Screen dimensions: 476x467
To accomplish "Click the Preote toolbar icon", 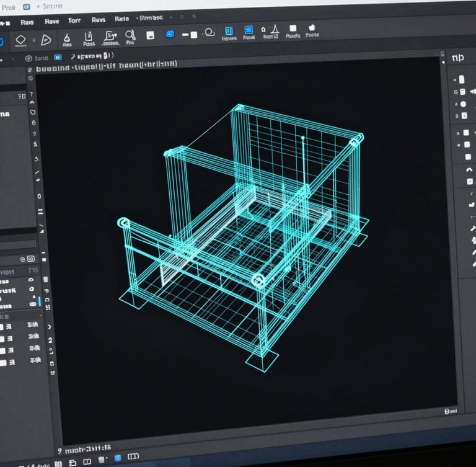I will 312,30.
